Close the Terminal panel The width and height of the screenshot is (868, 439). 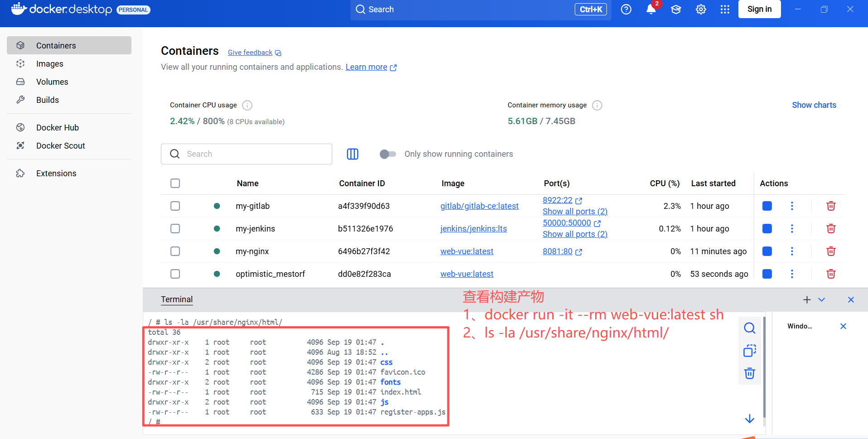click(851, 299)
